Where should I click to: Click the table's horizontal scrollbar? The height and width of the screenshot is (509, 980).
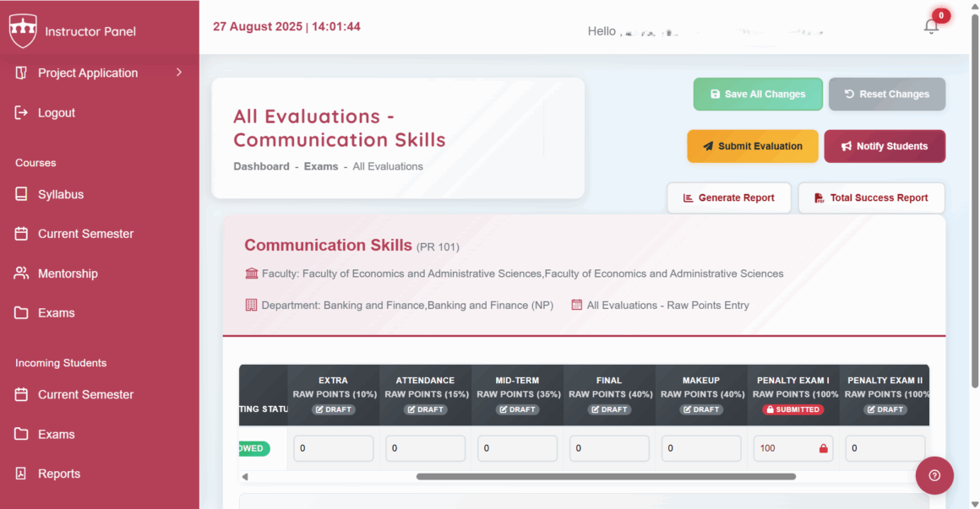(x=605, y=476)
